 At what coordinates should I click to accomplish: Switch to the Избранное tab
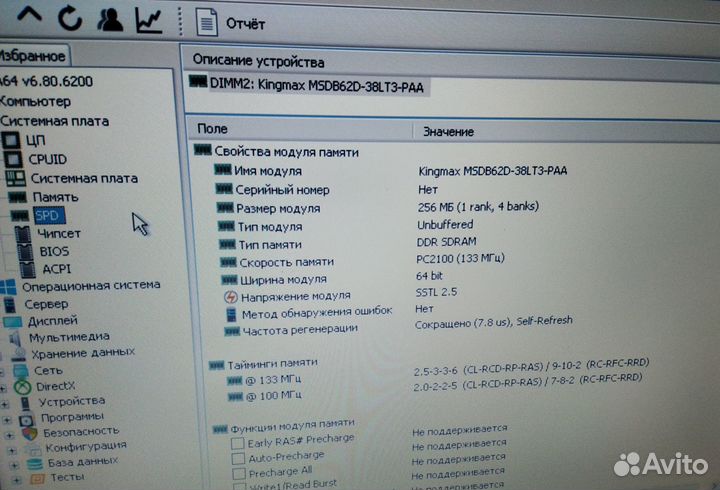click(32, 56)
